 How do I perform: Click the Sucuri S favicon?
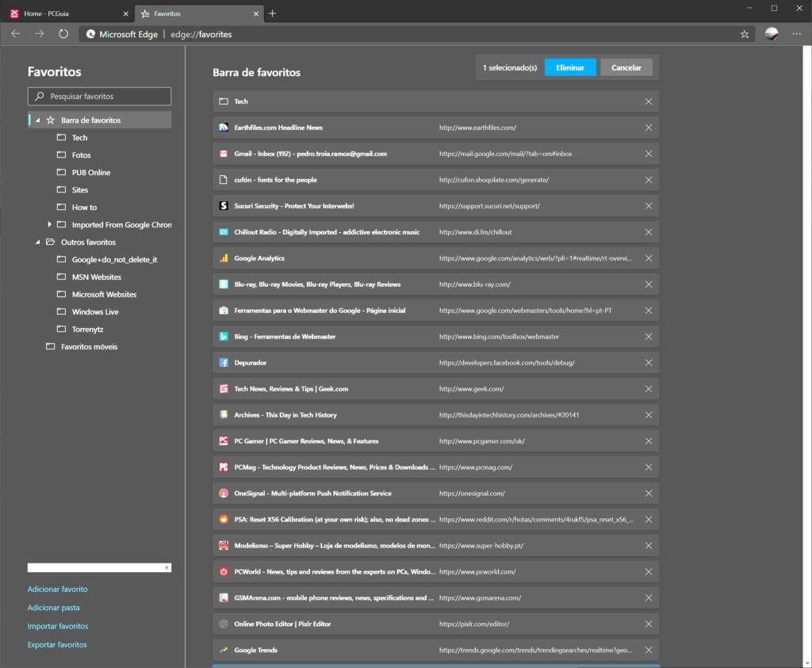click(x=224, y=206)
